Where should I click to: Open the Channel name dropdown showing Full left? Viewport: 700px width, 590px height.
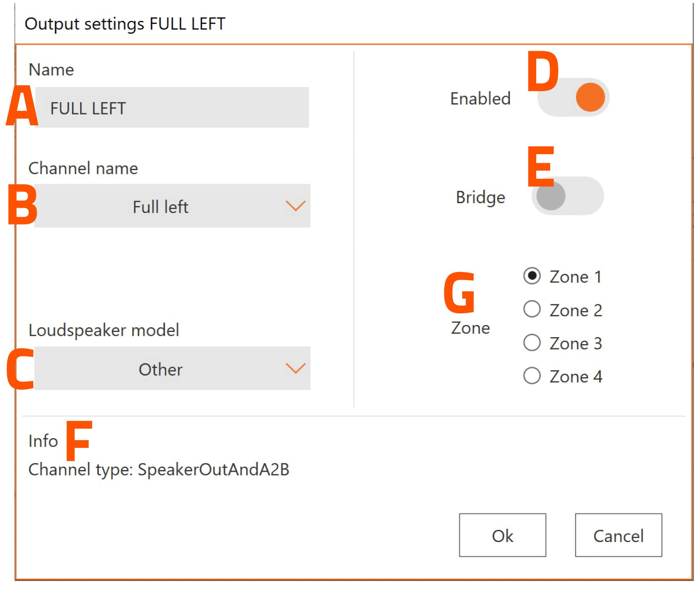coord(172,206)
